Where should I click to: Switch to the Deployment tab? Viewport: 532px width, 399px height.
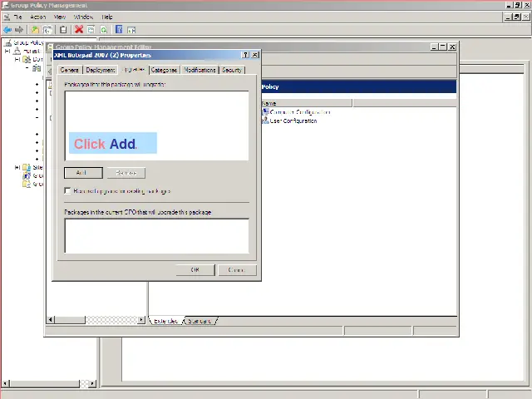pyautogui.click(x=101, y=71)
